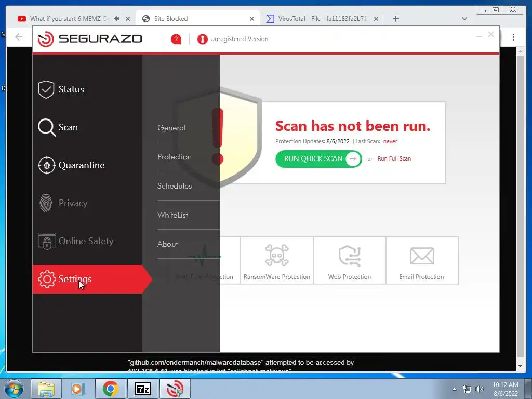The width and height of the screenshot is (532, 399).
Task: Click the Email Protection label
Action: pos(421,277)
